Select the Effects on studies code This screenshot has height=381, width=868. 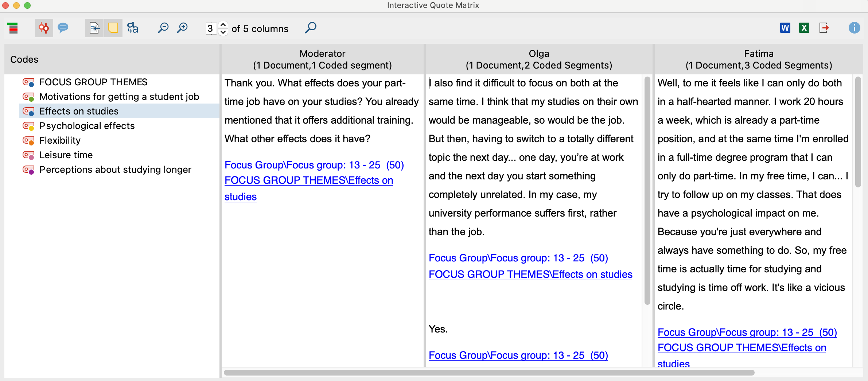79,111
